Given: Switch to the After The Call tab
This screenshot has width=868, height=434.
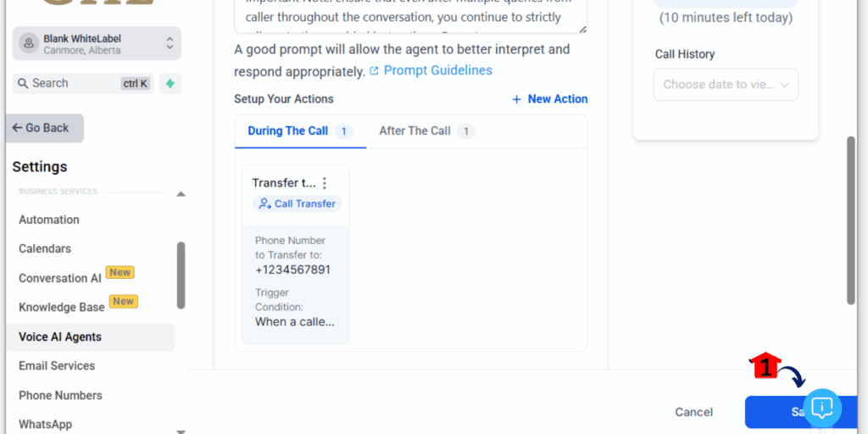Looking at the screenshot, I should 426,131.
